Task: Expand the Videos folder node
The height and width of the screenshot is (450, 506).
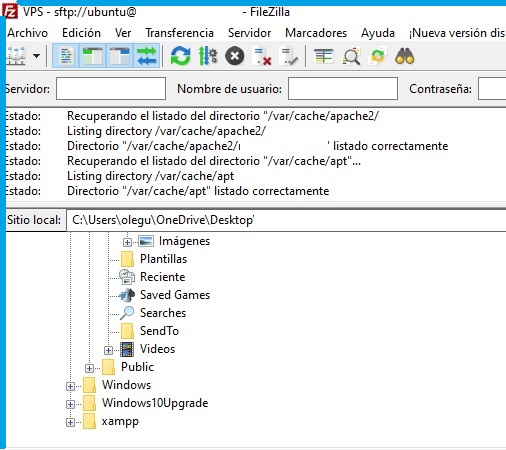Action: click(108, 350)
